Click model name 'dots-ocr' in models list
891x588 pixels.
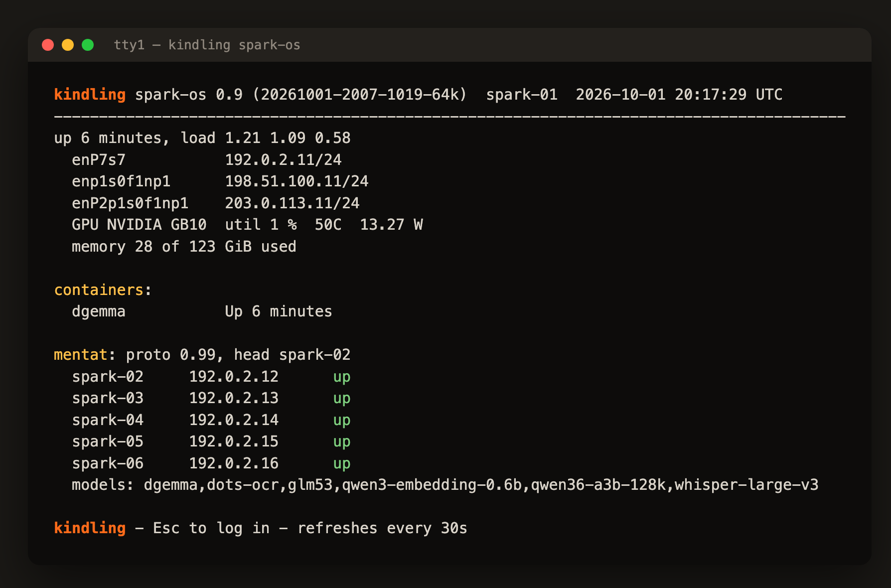243,485
